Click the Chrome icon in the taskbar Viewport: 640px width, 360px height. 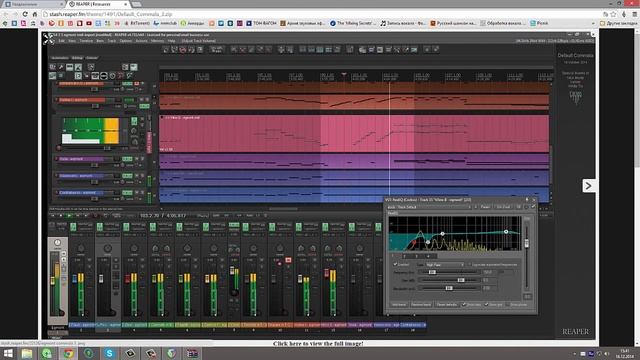pyautogui.click(x=68, y=353)
